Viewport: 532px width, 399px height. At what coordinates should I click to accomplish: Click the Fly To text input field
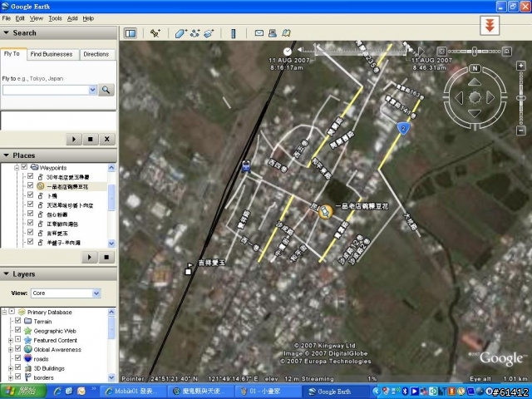pyautogui.click(x=46, y=90)
